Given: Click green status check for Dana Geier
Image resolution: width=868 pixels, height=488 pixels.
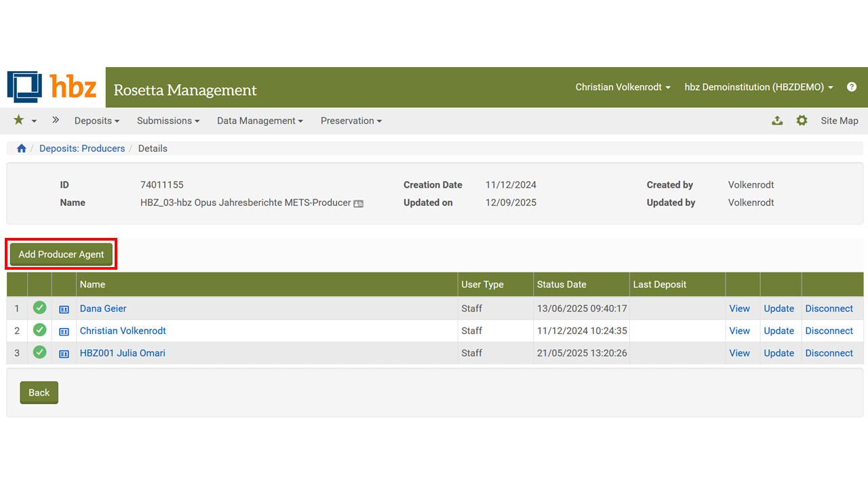Looking at the screenshot, I should pyautogui.click(x=40, y=308).
